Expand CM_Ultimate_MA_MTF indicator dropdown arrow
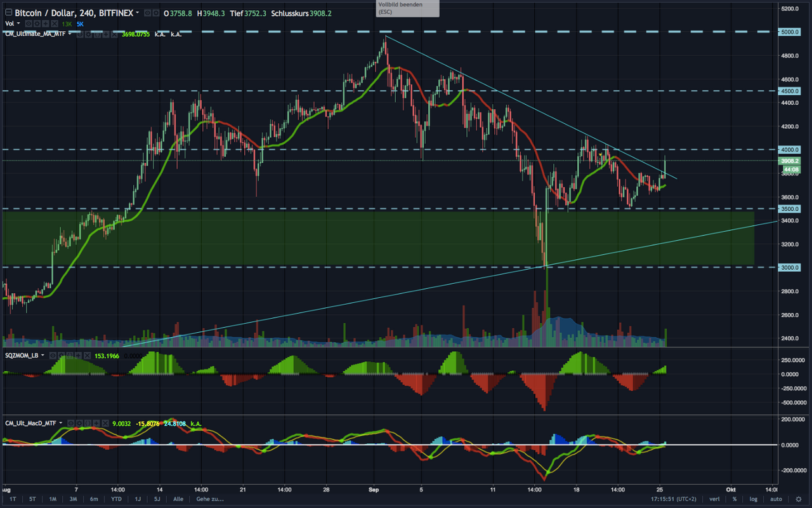Image resolution: width=812 pixels, height=508 pixels. (70, 34)
